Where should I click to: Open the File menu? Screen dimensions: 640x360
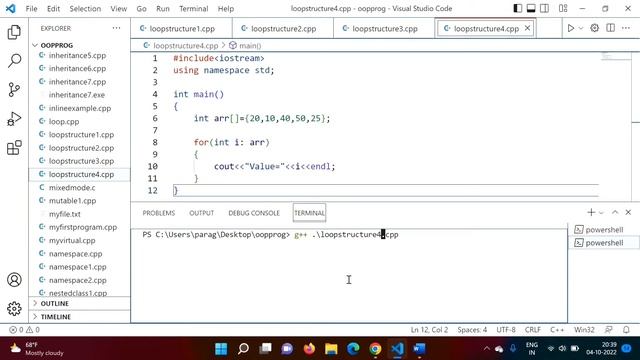[31, 9]
